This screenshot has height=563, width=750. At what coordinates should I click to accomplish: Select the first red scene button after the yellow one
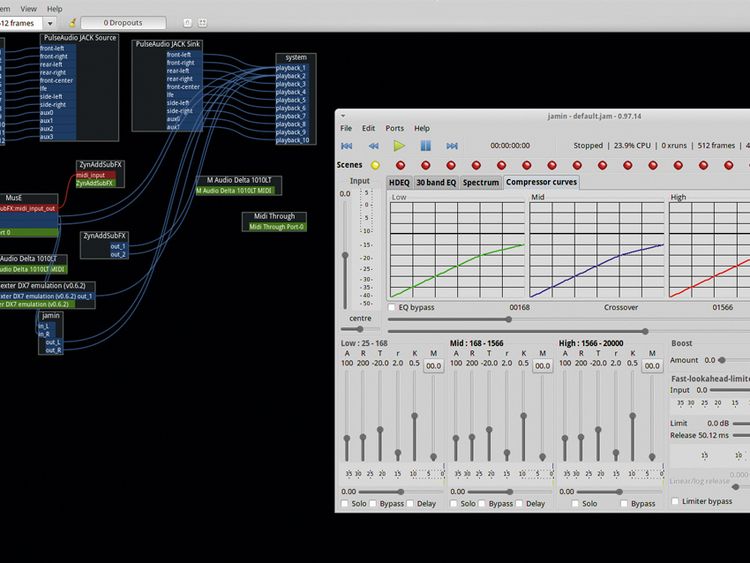click(x=400, y=165)
